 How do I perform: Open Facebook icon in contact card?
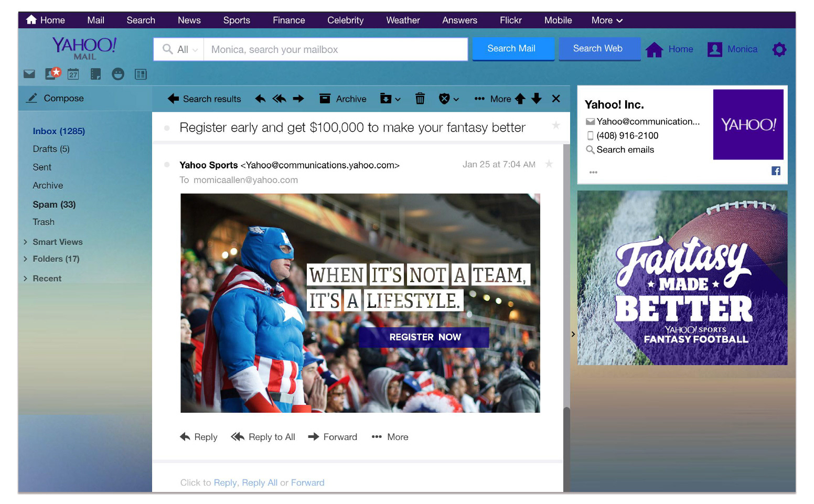(x=776, y=171)
